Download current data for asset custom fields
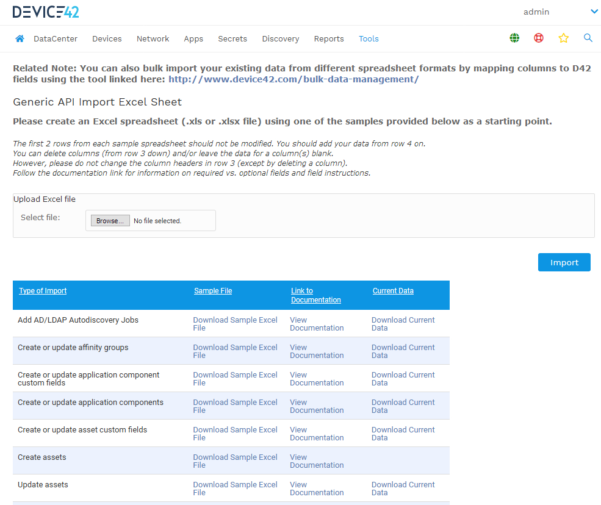The width and height of the screenshot is (601, 505). click(403, 434)
